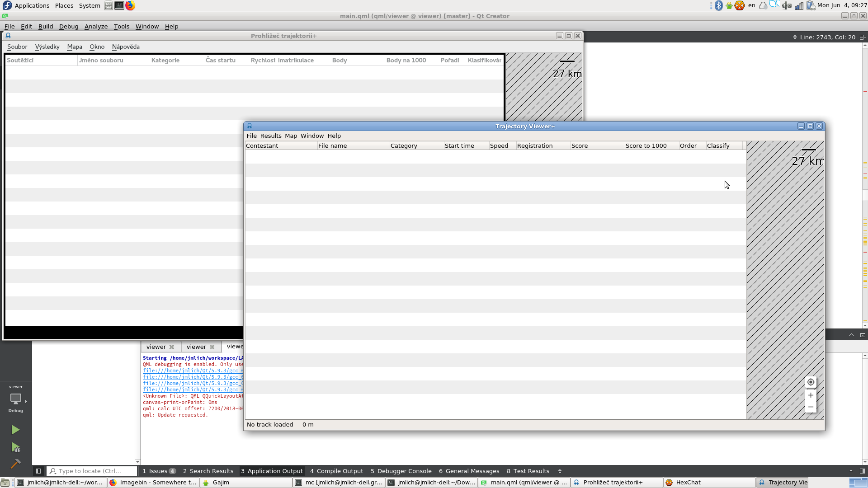Sort by Start time column in Trajectory Viewer+
The image size is (868, 488).
(x=466, y=145)
